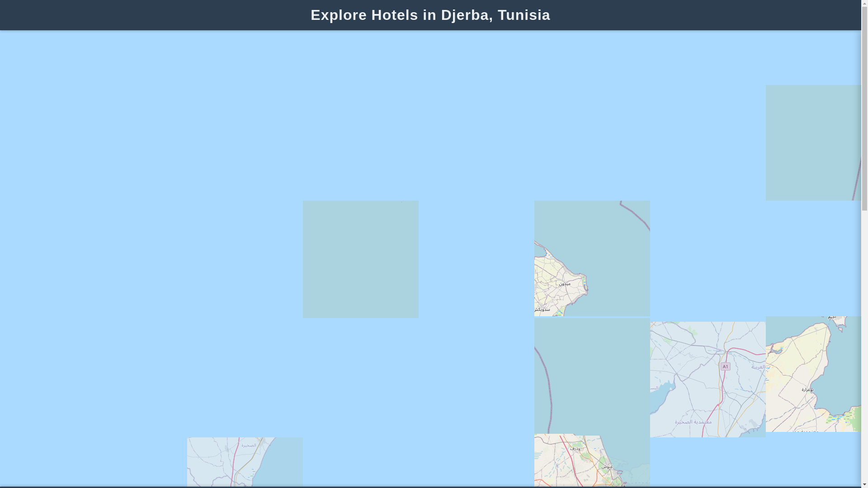Click the page's vertical scrollbar track
Viewport: 868px width, 488px height.
coord(864,244)
